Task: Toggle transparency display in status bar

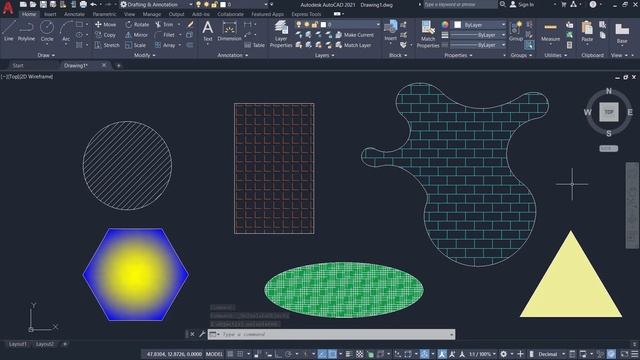Action: (x=360, y=354)
